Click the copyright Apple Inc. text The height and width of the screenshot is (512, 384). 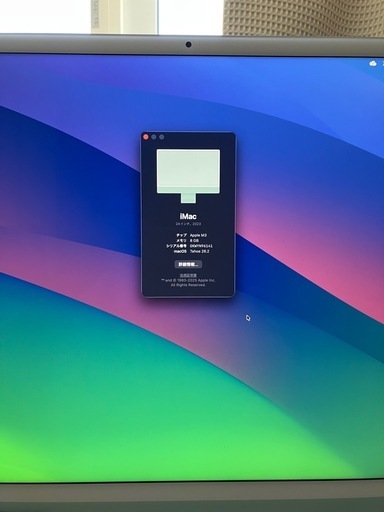point(188,280)
